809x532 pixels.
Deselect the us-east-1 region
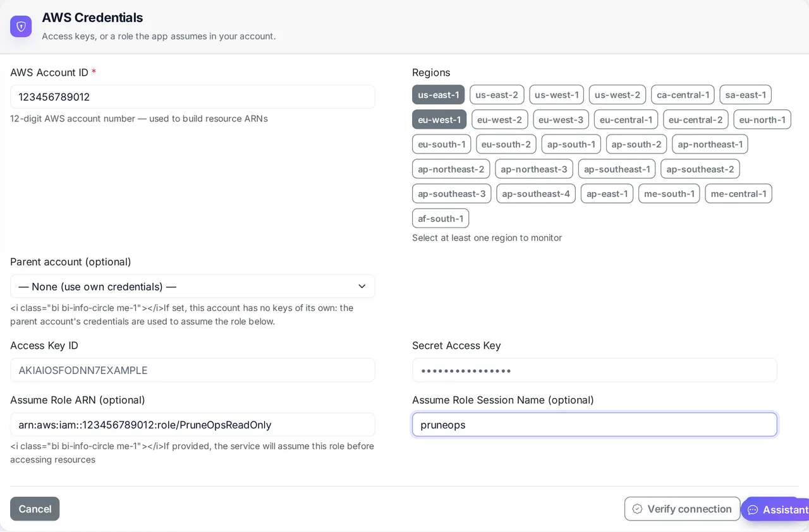click(x=438, y=95)
